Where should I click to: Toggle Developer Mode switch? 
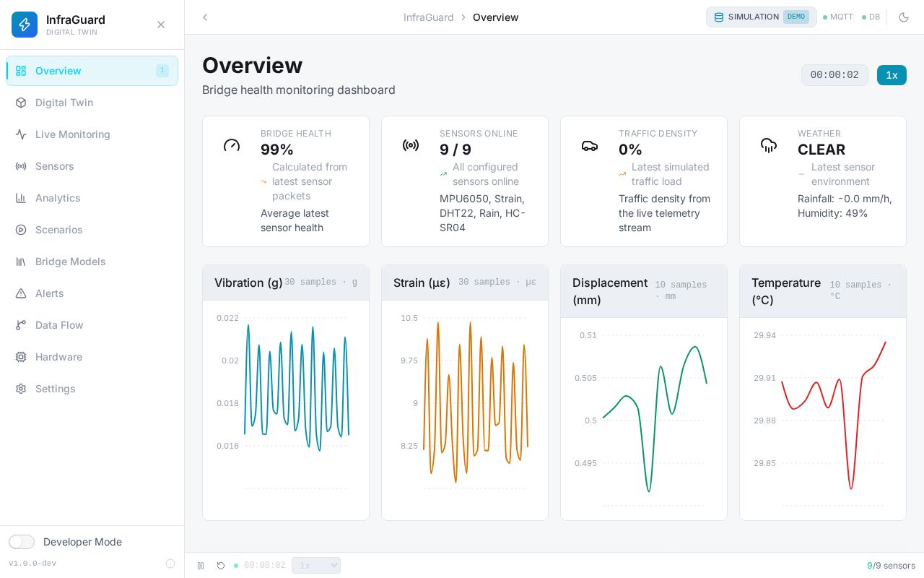click(22, 542)
